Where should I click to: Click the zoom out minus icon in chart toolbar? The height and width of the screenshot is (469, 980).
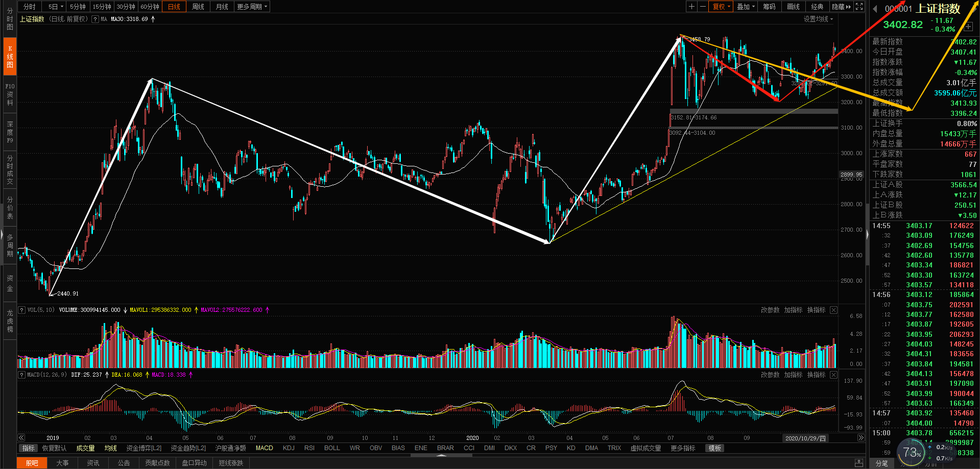point(703,7)
